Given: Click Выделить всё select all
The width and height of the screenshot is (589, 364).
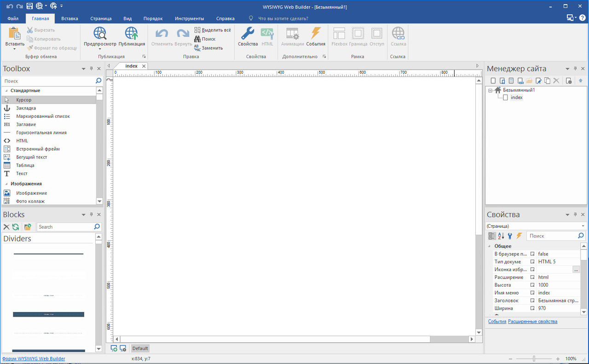Looking at the screenshot, I should [213, 30].
